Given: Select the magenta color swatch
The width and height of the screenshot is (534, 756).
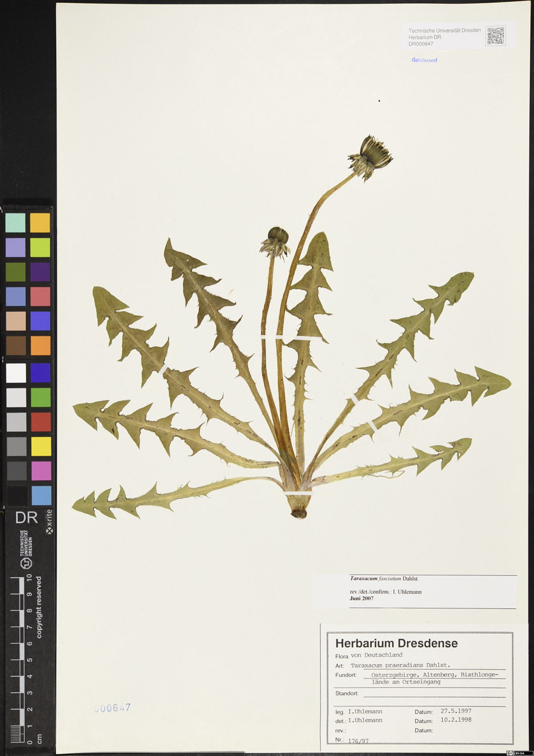Looking at the screenshot, I should coord(40,471).
